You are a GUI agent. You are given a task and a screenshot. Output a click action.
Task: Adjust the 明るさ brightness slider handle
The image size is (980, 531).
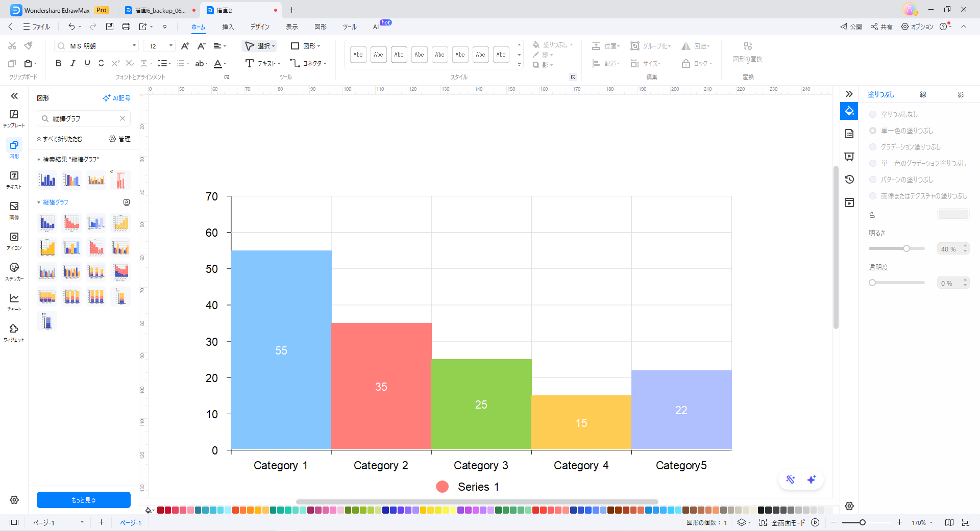[906, 248]
